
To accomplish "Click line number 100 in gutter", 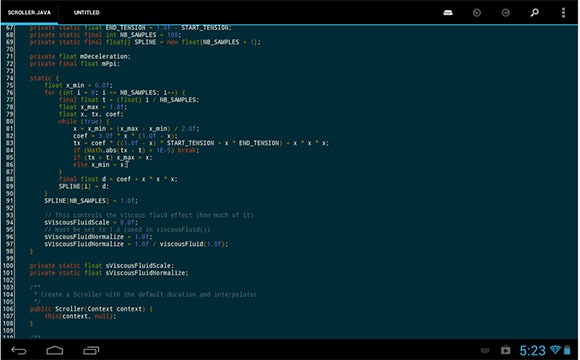I will (8, 266).
